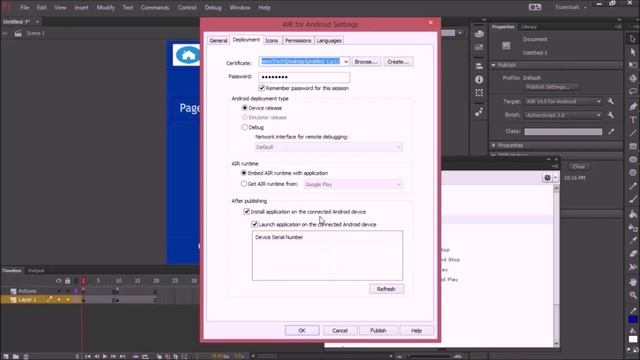Play the timeline animation

[x=105, y=356]
